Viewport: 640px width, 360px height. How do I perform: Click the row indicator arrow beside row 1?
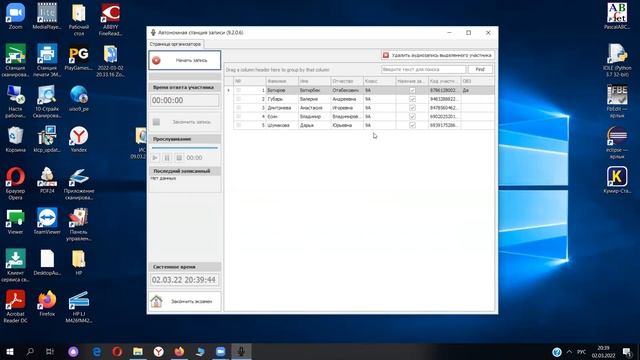click(x=229, y=90)
